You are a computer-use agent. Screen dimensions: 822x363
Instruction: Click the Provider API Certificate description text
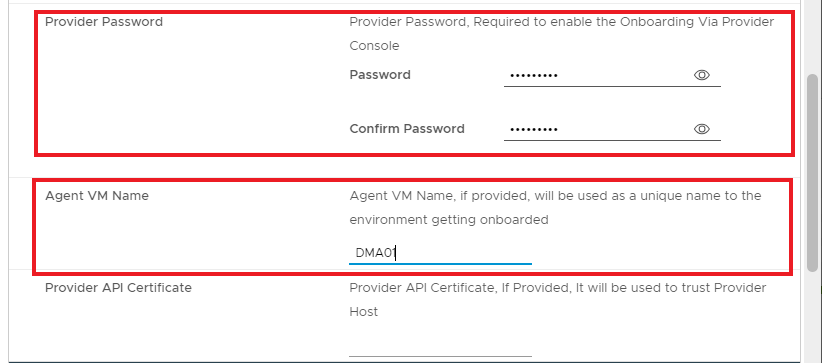[558, 300]
